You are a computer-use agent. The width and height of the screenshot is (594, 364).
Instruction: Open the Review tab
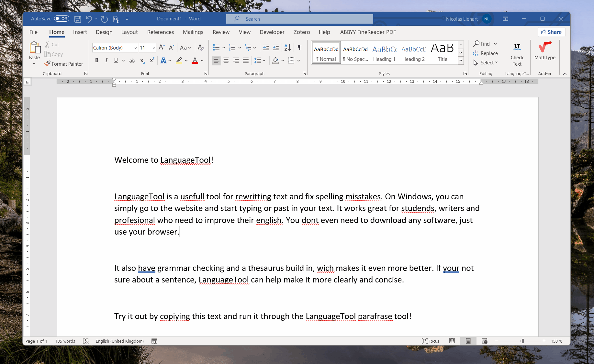click(x=221, y=32)
